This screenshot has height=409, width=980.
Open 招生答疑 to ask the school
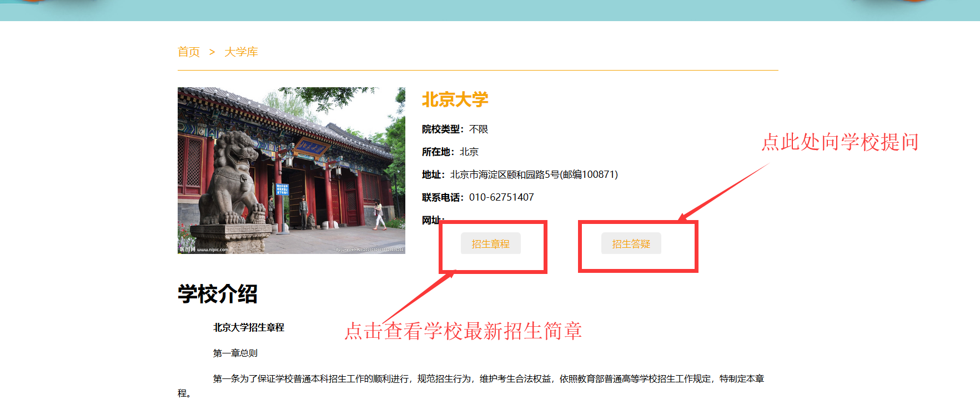coord(631,243)
